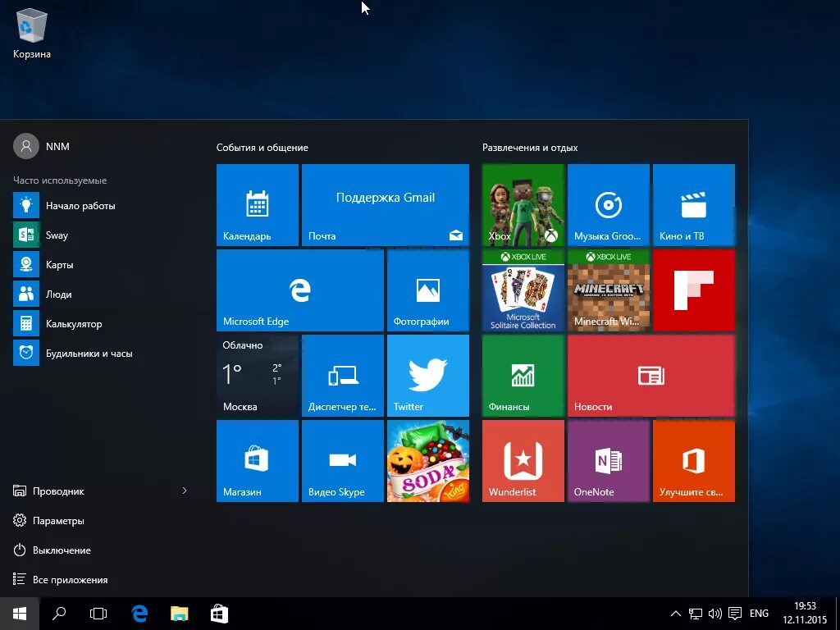Image resolution: width=840 pixels, height=630 pixels.
Task: Click the Windows Start button
Action: tap(20, 614)
